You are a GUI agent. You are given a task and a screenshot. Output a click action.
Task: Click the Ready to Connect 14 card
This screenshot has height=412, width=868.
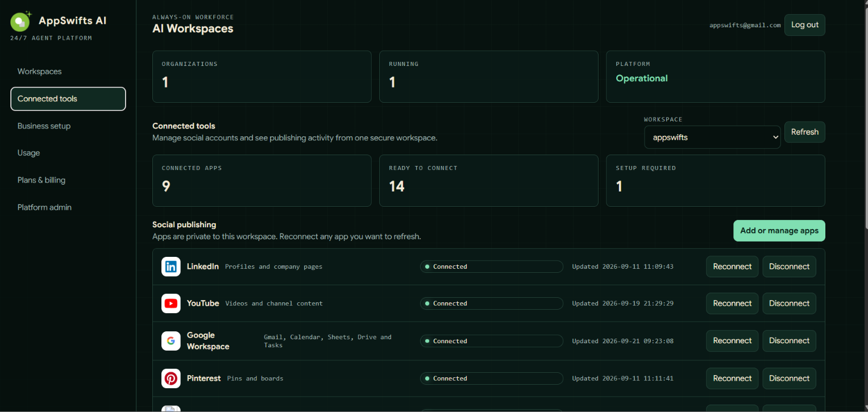pos(489,181)
